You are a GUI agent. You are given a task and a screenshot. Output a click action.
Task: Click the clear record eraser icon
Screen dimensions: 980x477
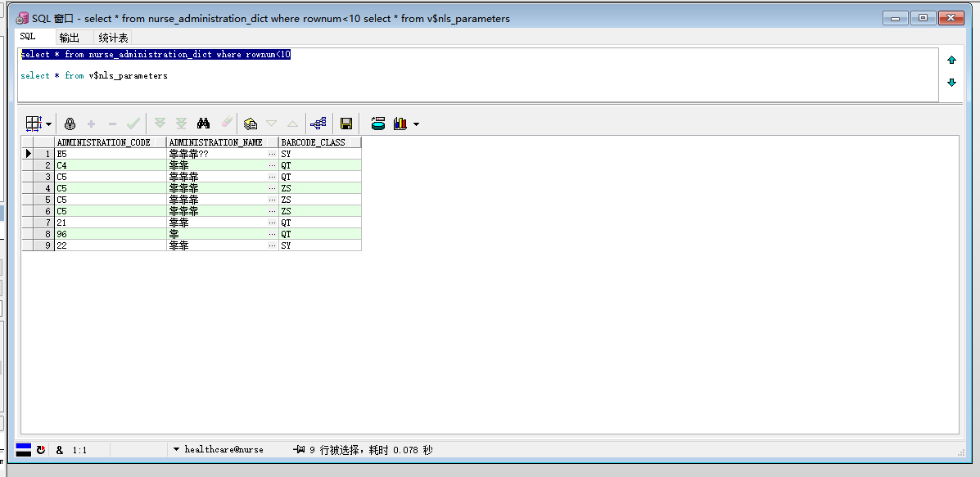coord(226,123)
